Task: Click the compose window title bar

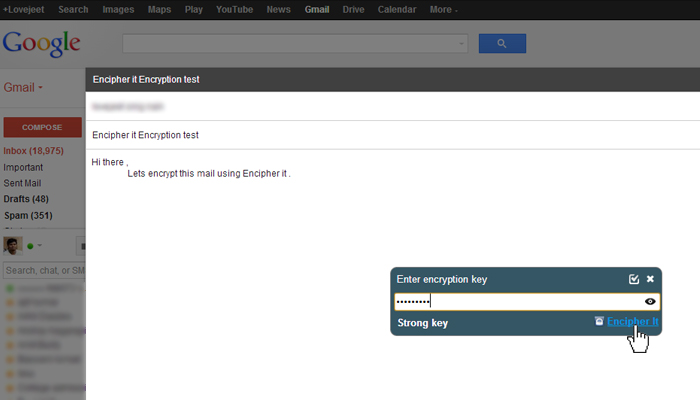Action: coord(393,79)
